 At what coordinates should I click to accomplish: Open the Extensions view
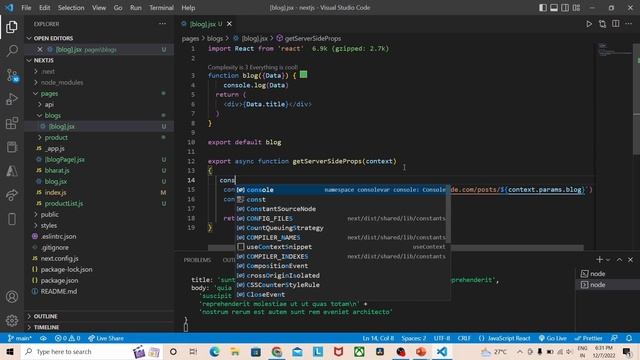(x=12, y=123)
